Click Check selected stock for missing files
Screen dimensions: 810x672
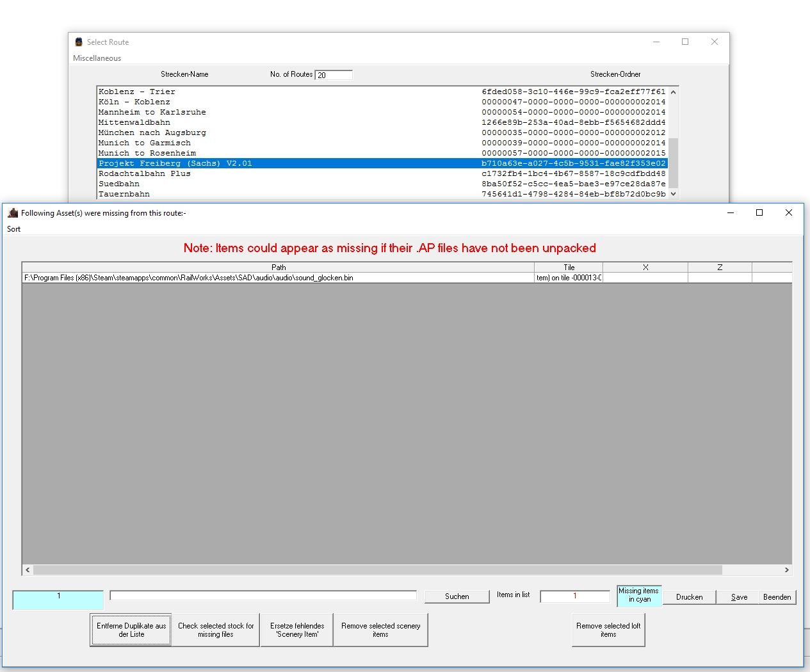[216, 630]
